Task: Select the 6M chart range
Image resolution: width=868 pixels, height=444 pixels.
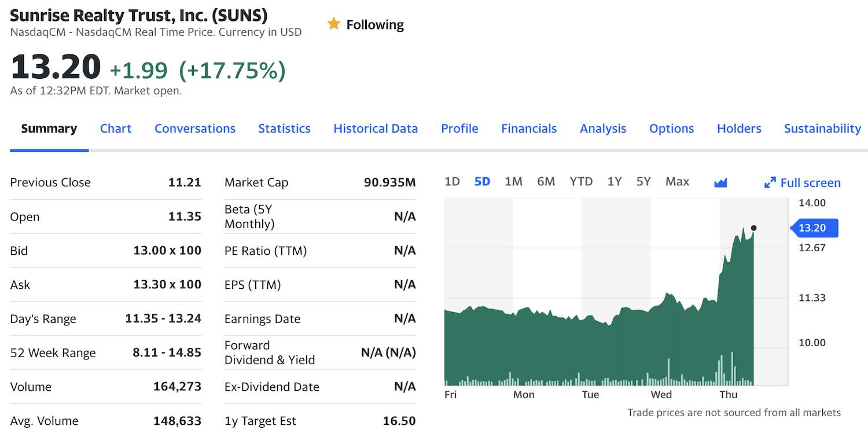Action: [546, 182]
